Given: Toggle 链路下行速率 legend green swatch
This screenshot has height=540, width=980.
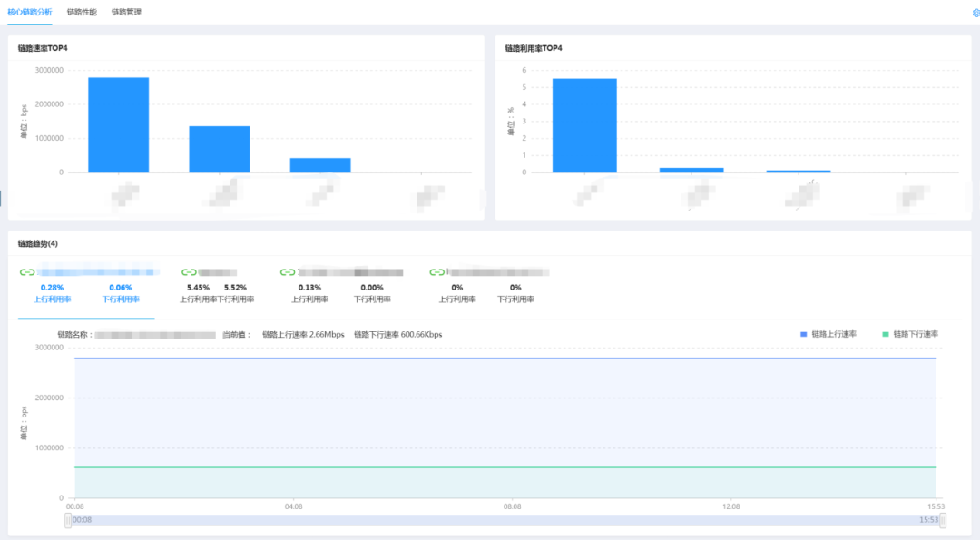Looking at the screenshot, I should click(x=885, y=334).
